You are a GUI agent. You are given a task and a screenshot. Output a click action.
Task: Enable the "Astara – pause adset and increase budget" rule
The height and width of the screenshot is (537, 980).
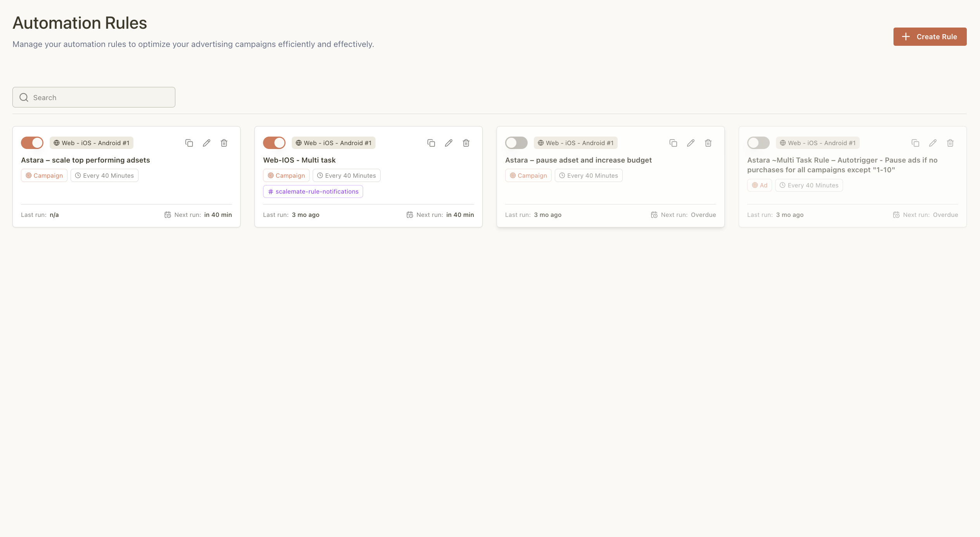coord(516,143)
